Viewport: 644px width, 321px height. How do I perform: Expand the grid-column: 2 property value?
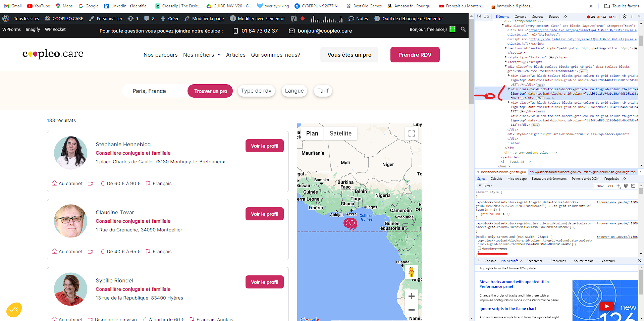pyautogui.click(x=504, y=214)
